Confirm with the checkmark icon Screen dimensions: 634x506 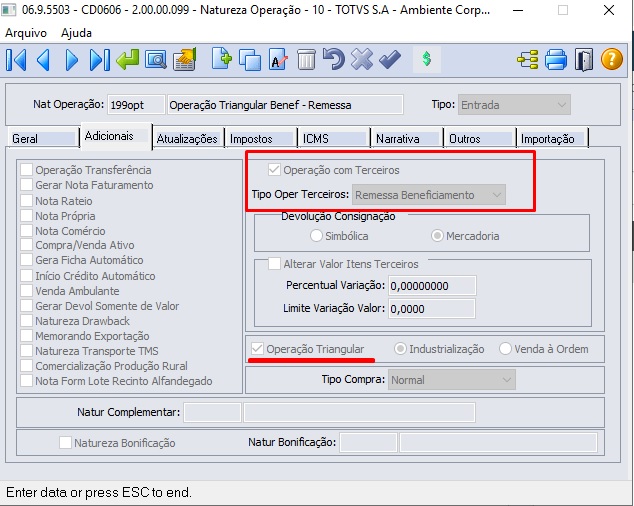[x=390, y=59]
